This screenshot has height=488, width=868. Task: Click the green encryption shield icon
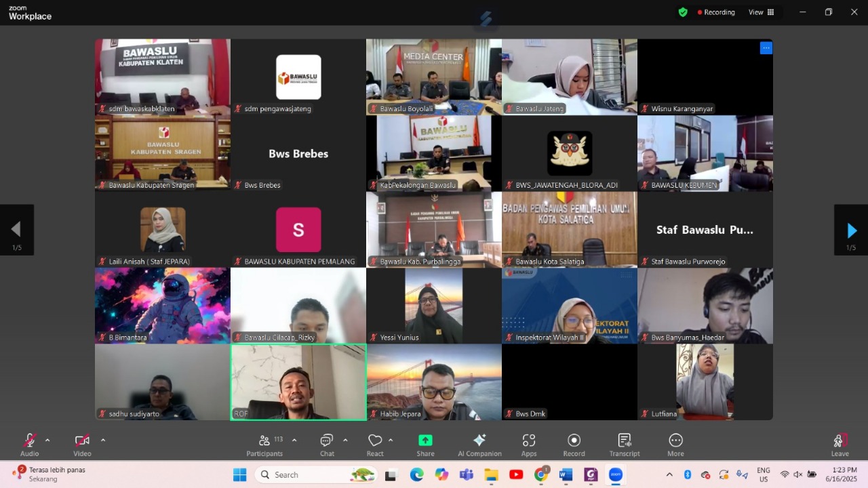683,12
